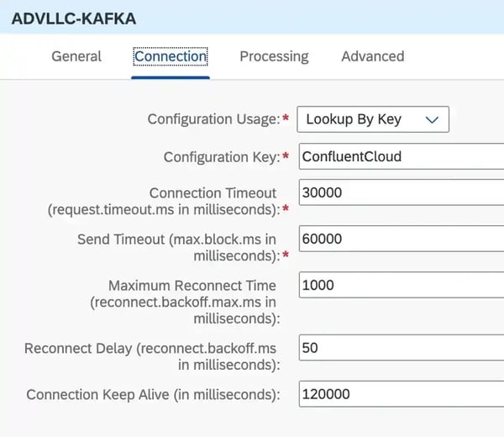The image size is (504, 437).
Task: Click the Configuration Key label text
Action: pyautogui.click(x=221, y=156)
